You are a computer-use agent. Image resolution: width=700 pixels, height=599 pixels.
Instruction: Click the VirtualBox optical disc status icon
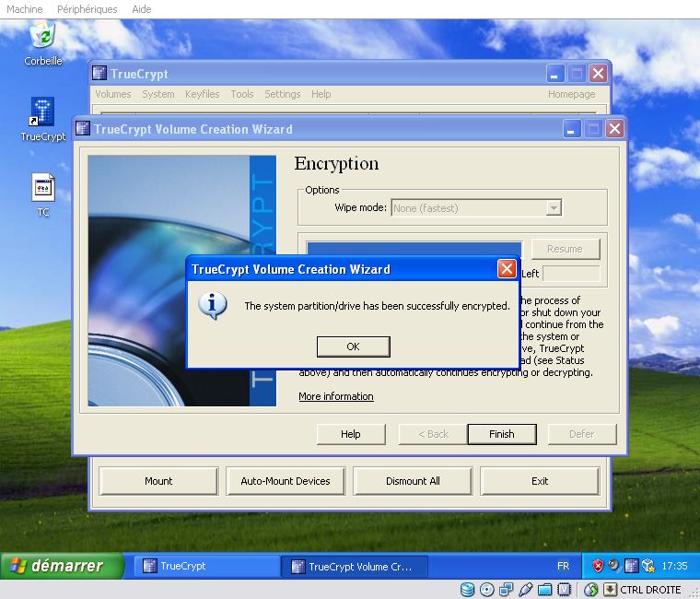(486, 590)
